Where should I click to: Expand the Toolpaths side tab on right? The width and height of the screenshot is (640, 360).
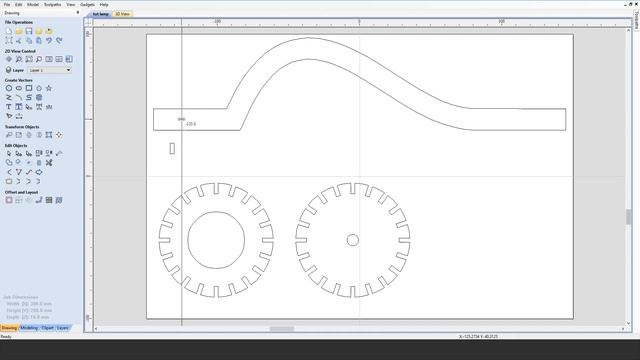636,20
